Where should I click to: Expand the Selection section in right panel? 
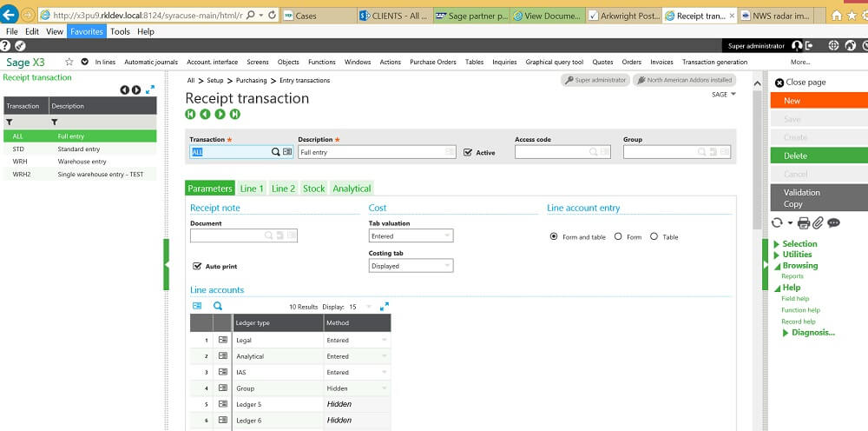click(x=795, y=244)
